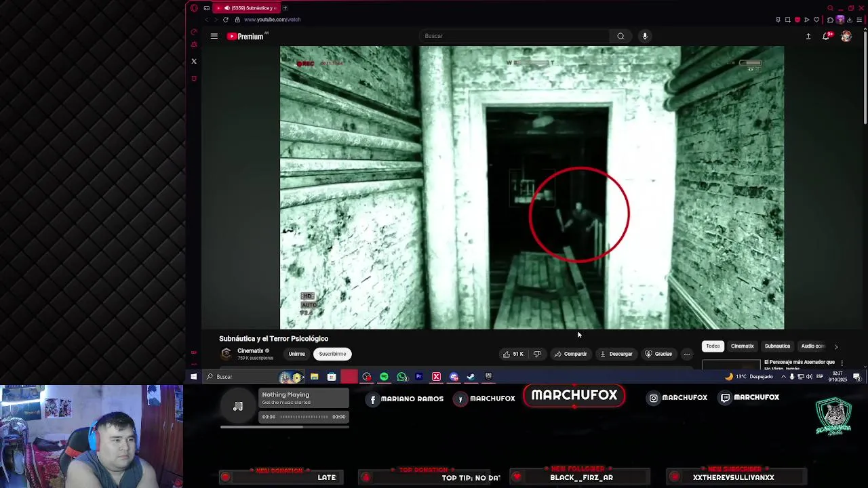868x488 pixels.
Task: Open Epic Games launcher from taskbar
Action: tap(488, 377)
